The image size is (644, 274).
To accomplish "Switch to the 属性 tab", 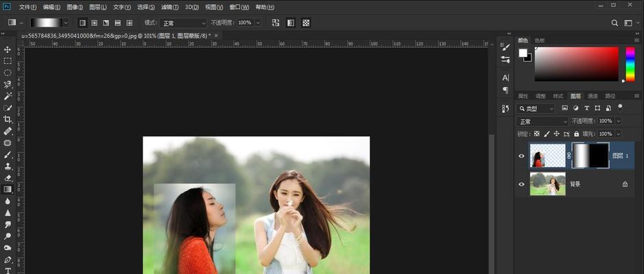I will 523,96.
